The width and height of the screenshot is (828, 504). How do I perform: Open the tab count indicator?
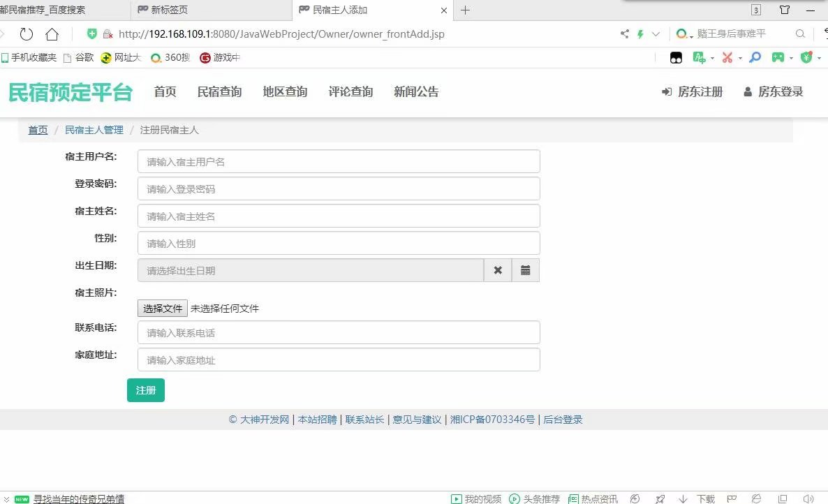(756, 10)
